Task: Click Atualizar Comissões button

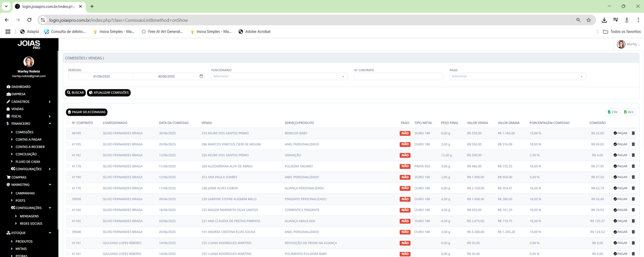Action: point(109,93)
